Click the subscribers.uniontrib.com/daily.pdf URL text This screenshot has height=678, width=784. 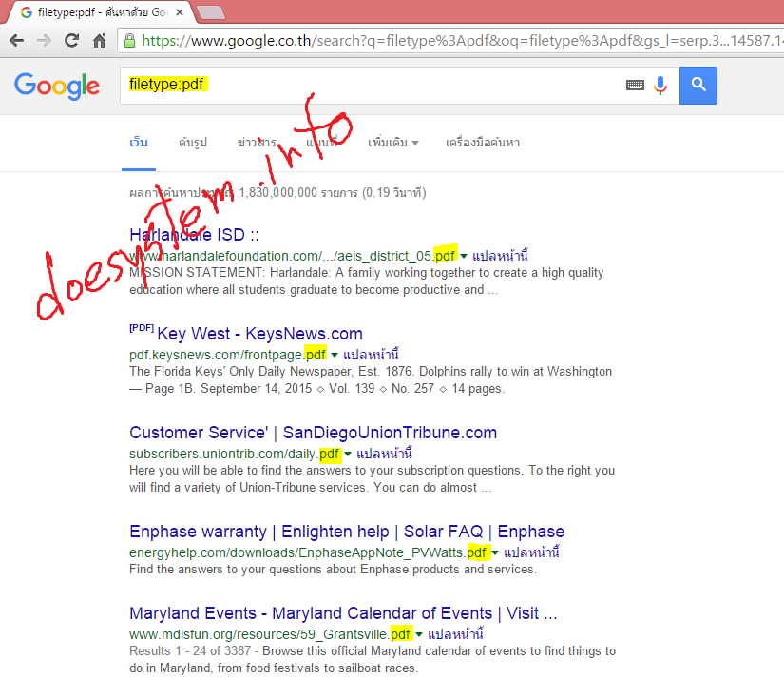235,454
